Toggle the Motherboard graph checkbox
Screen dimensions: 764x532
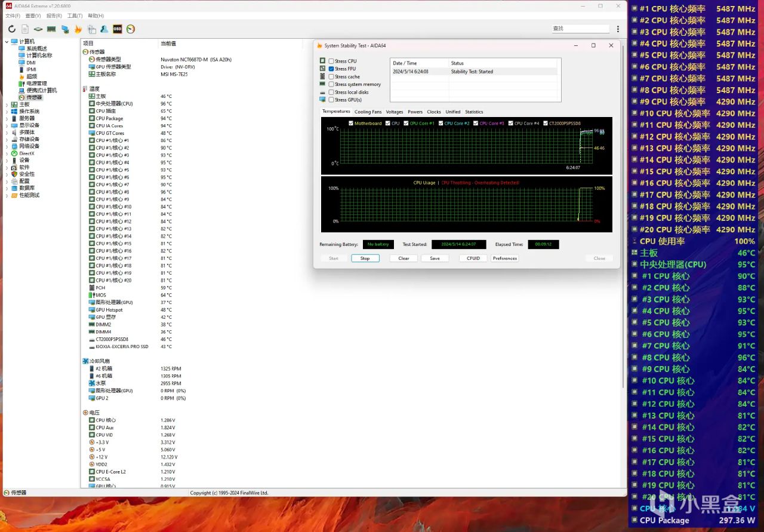coord(351,124)
